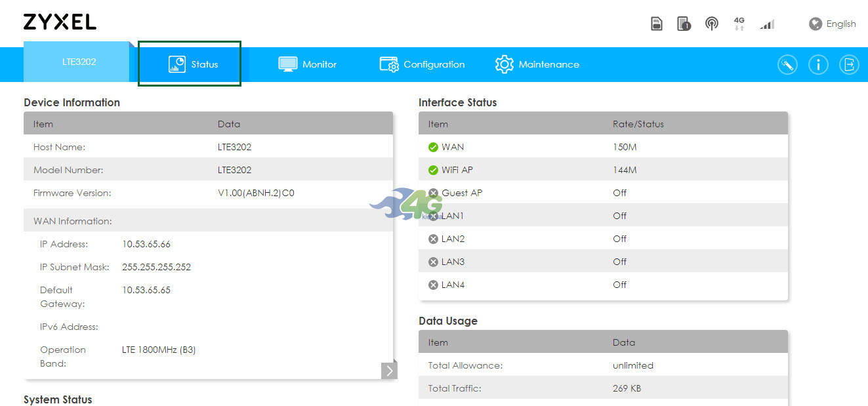
Task: Select subnet mask 255.255.255.252
Action: pyautogui.click(x=157, y=267)
